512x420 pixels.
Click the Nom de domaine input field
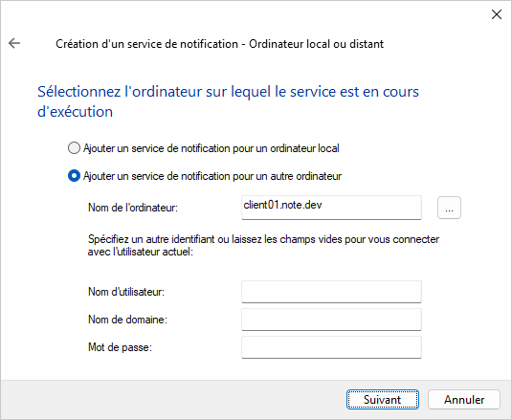[x=331, y=320]
